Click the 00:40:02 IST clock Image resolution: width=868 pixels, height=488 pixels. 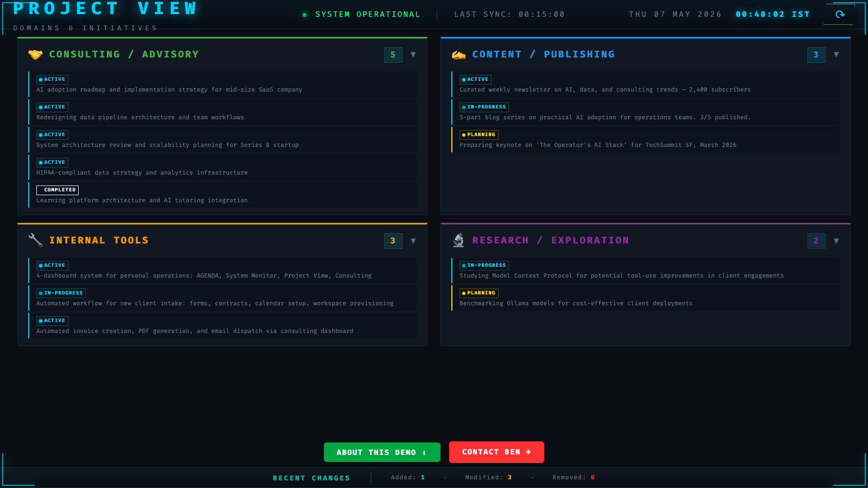click(x=773, y=15)
